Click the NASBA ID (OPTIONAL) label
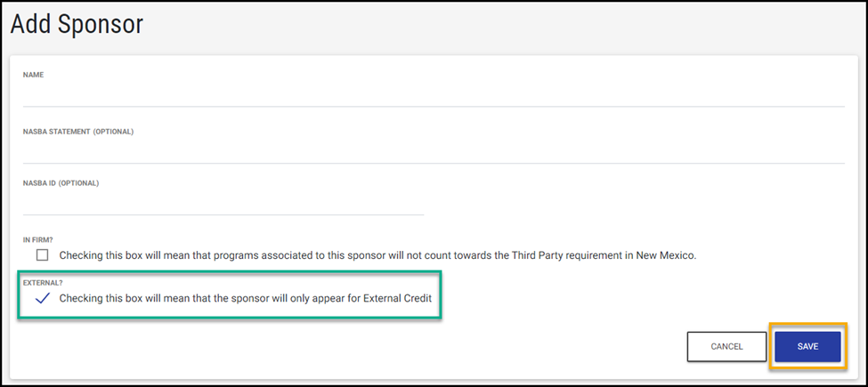Image resolution: width=868 pixels, height=387 pixels. coord(61,183)
